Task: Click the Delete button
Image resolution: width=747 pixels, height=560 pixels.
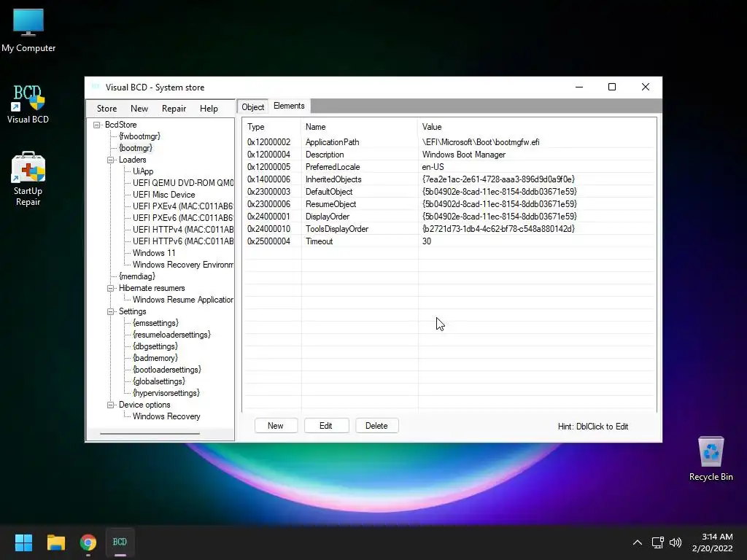Action: point(376,426)
